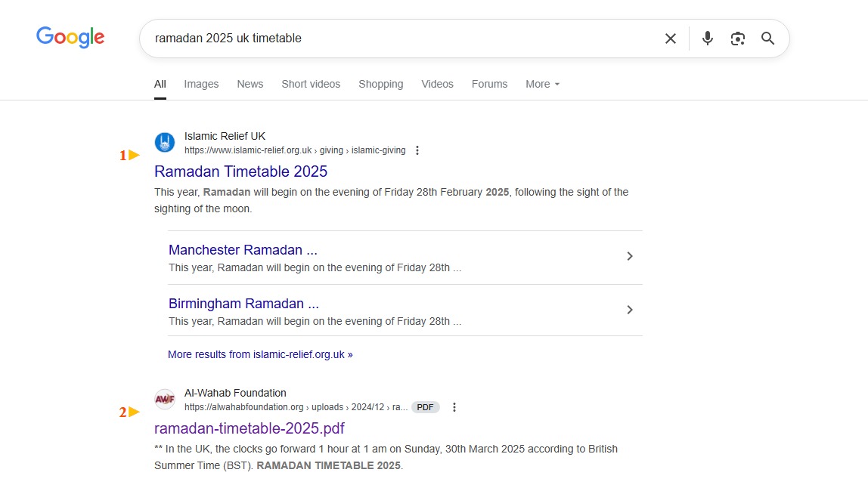Screen dimensions: 868x488
Task: Open the Short videos tab
Action: tap(311, 84)
